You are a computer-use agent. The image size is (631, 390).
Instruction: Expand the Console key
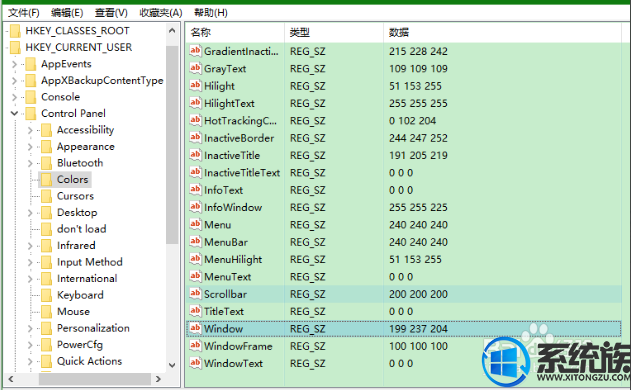point(14,97)
